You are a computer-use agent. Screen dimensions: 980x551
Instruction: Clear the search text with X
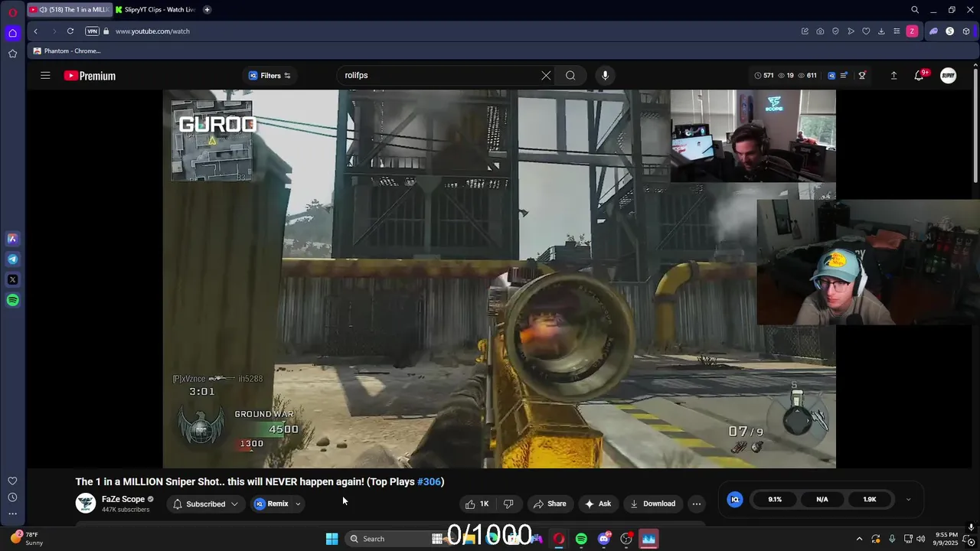point(546,76)
